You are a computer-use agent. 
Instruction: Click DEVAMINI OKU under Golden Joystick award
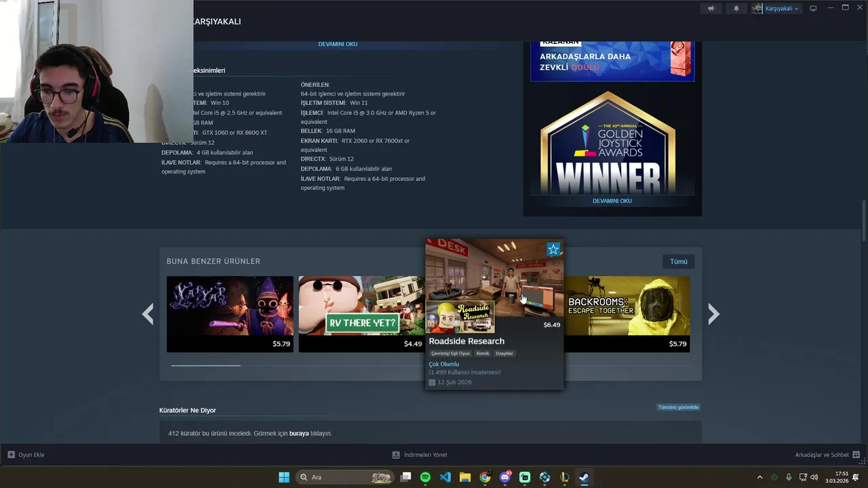tap(612, 201)
